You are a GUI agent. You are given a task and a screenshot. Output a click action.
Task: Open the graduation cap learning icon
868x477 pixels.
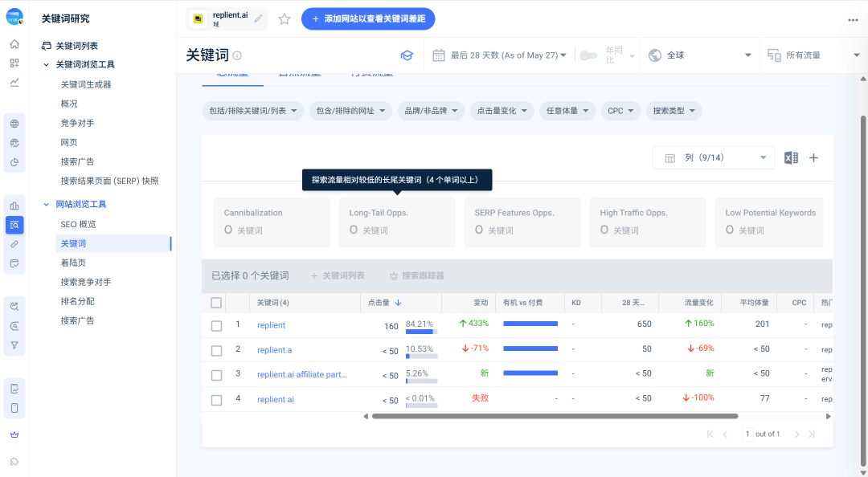[407, 55]
